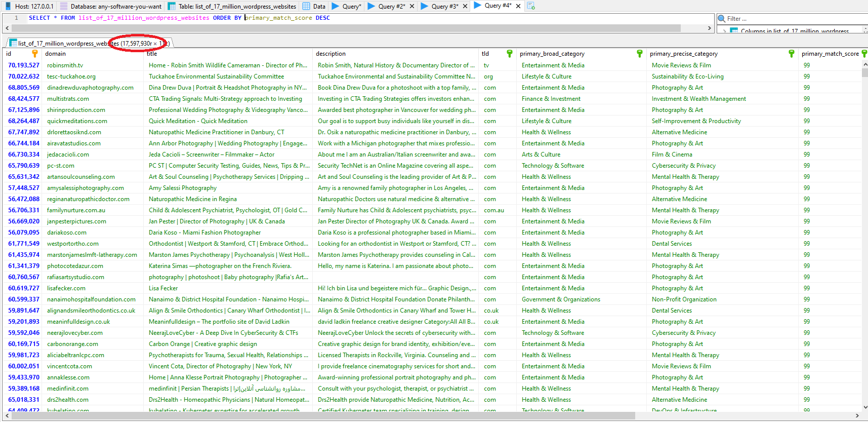Select the domain cell neerajlovecyber.com
The width and height of the screenshot is (868, 422).
coord(75,333)
